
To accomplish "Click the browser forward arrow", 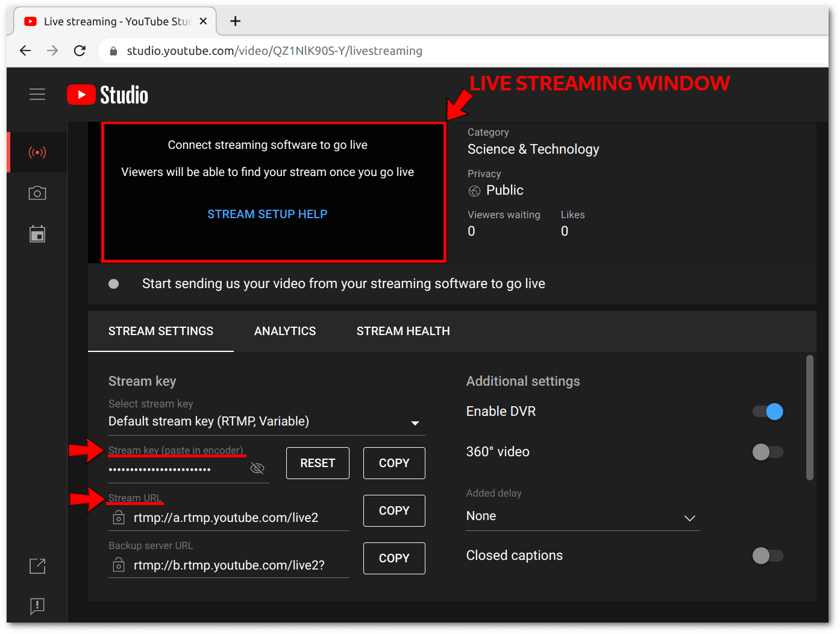I will pyautogui.click(x=52, y=51).
